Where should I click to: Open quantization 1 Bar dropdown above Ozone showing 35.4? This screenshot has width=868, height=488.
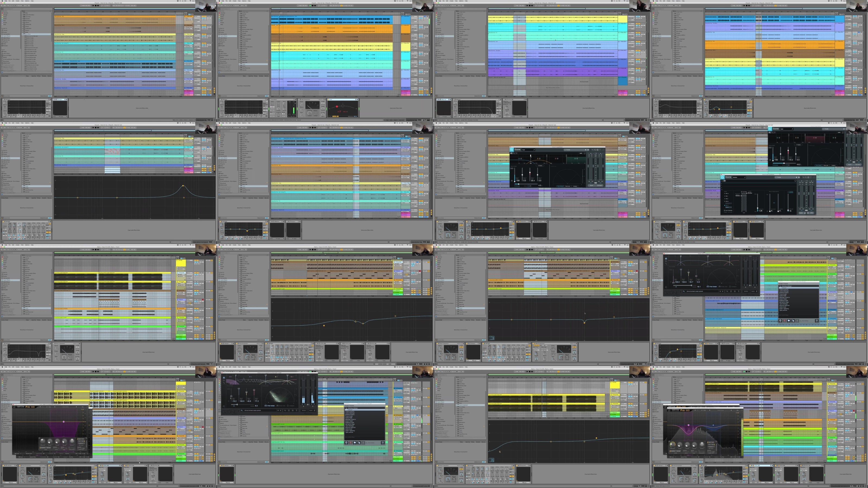point(462,128)
